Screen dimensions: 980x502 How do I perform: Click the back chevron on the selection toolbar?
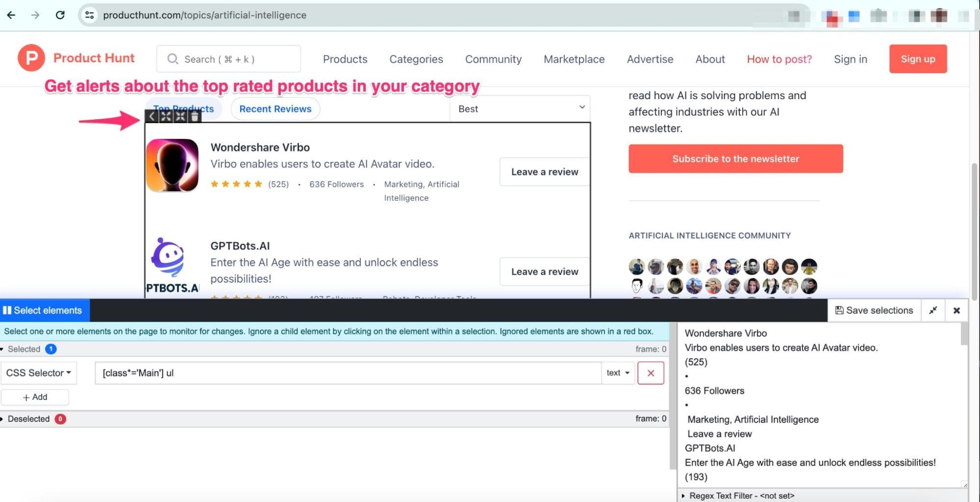tap(152, 116)
